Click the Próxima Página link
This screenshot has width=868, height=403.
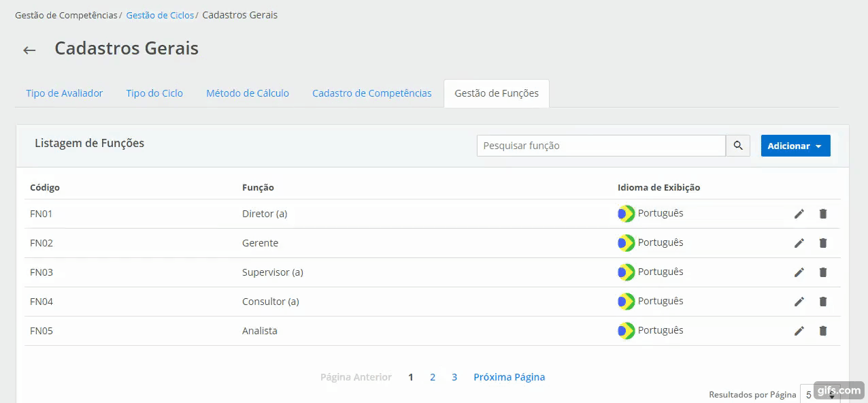tap(509, 377)
